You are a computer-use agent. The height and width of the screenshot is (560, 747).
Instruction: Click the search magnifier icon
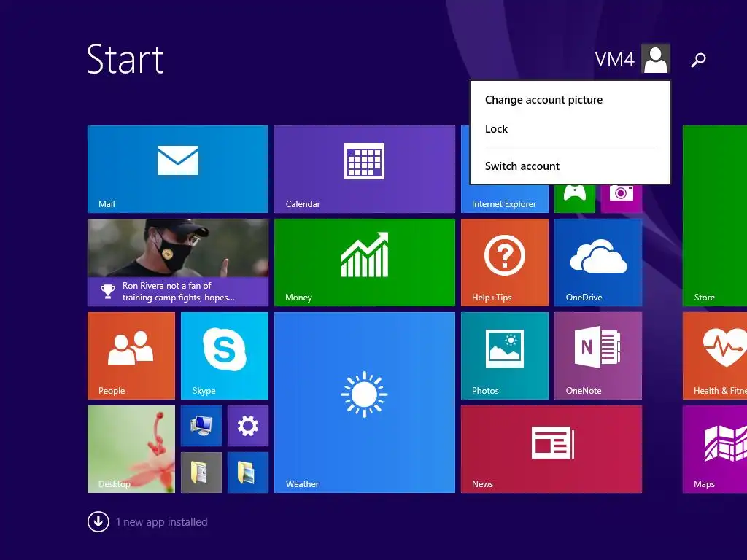pyautogui.click(x=698, y=60)
